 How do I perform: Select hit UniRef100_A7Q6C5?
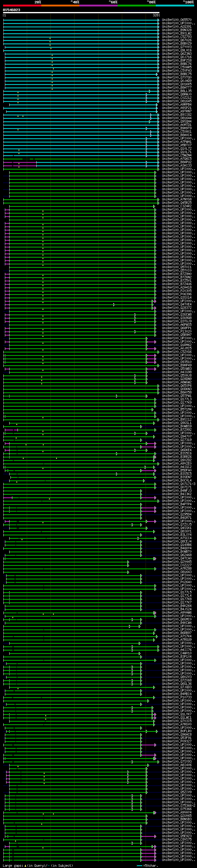click(177, 159)
